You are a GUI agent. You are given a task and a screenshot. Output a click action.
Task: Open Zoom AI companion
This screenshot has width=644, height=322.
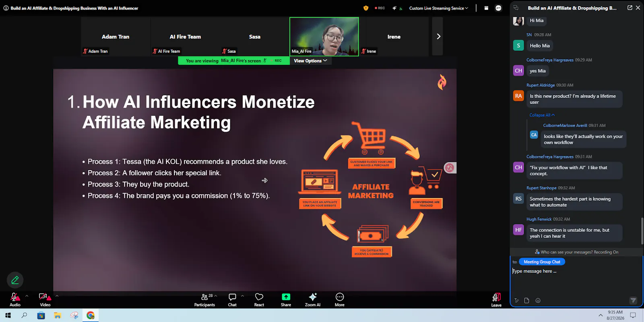click(x=313, y=299)
